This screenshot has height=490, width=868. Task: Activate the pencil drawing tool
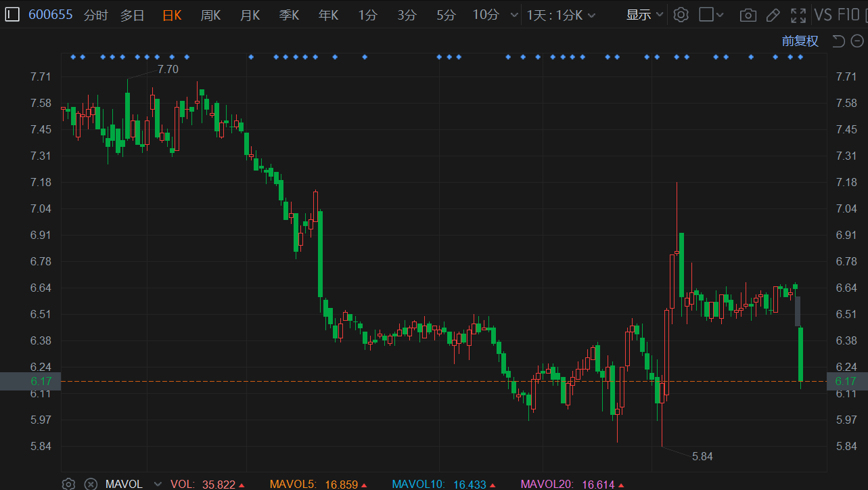tap(773, 15)
